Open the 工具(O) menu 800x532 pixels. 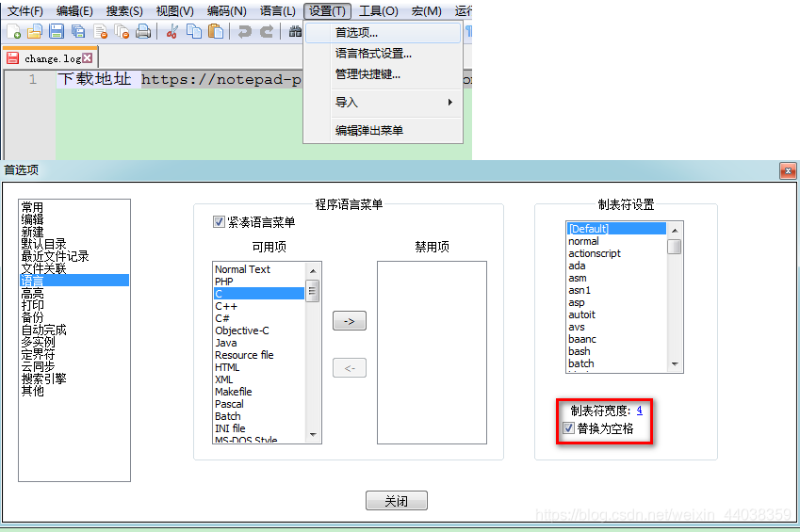[x=379, y=11]
